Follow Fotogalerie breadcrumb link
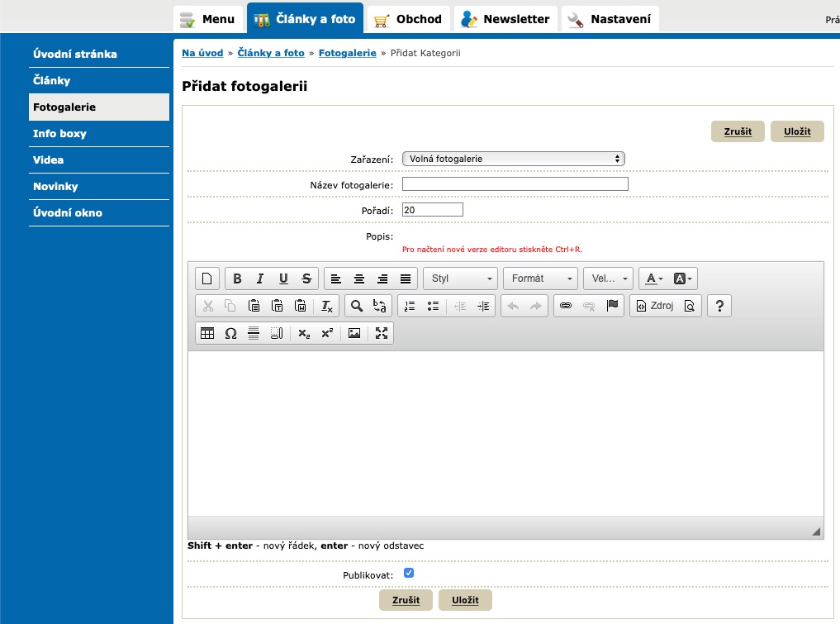 click(347, 53)
